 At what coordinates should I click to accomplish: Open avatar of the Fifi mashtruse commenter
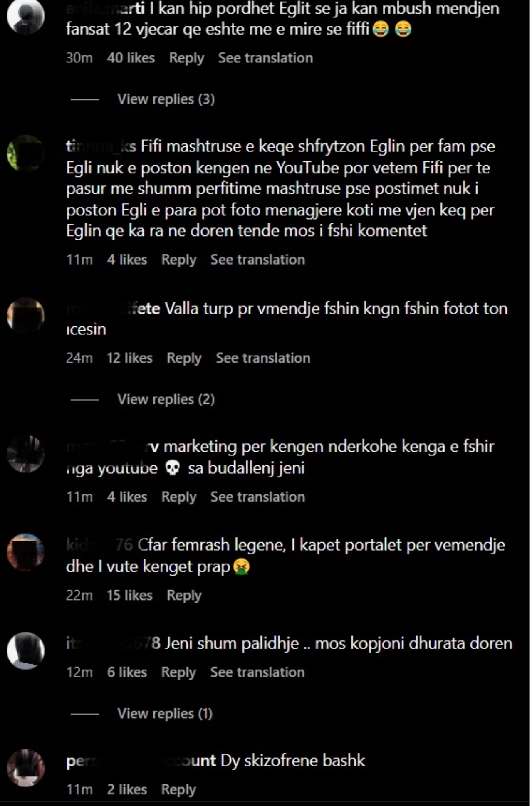click(26, 153)
